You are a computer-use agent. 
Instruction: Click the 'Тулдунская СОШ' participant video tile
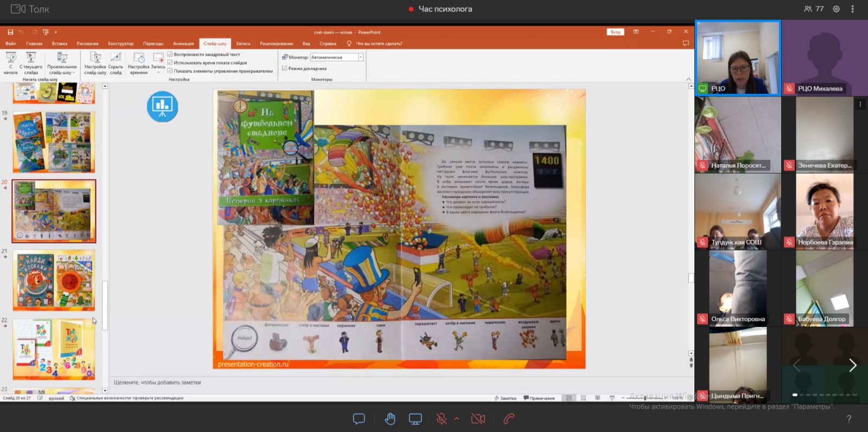[x=738, y=211]
